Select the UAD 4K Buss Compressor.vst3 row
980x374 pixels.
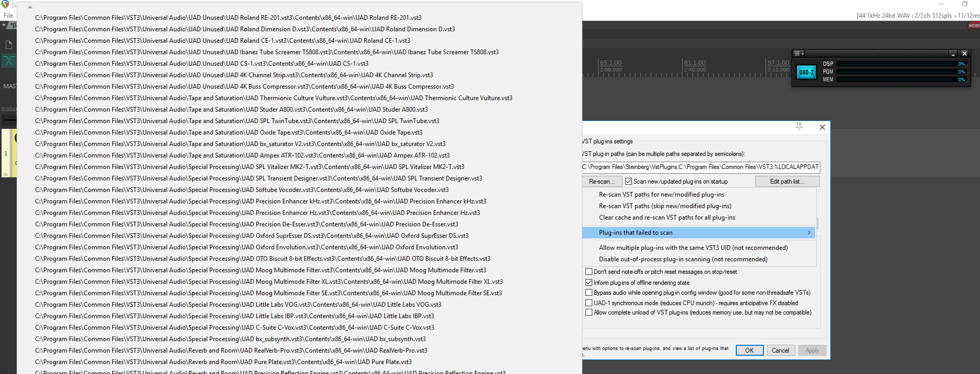click(x=299, y=87)
